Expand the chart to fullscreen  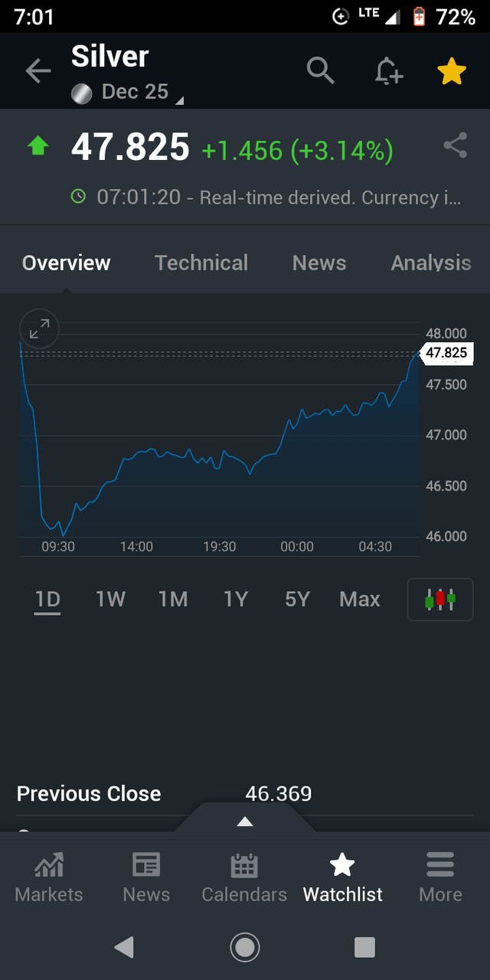pyautogui.click(x=38, y=328)
